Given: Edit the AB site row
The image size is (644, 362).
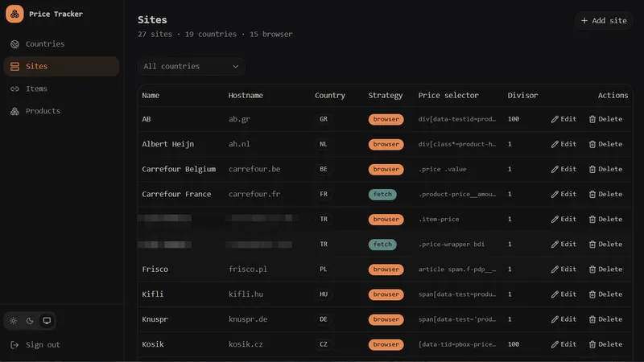Looking at the screenshot, I should 563,119.
